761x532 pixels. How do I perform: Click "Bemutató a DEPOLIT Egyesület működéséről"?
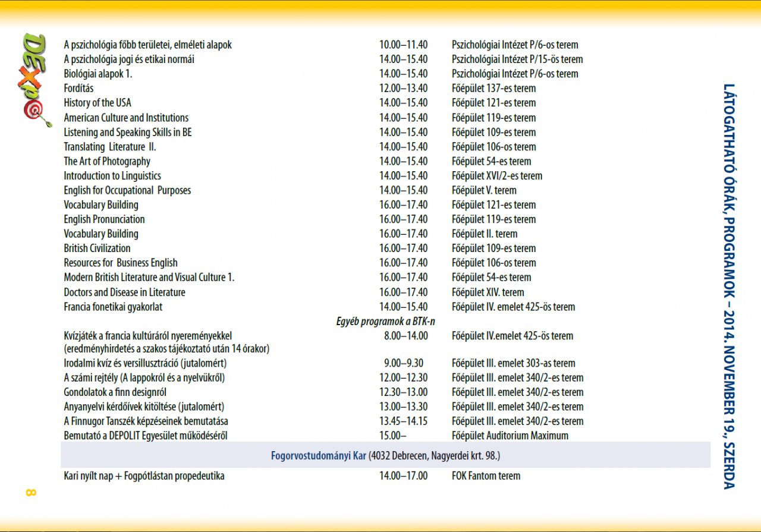(146, 436)
